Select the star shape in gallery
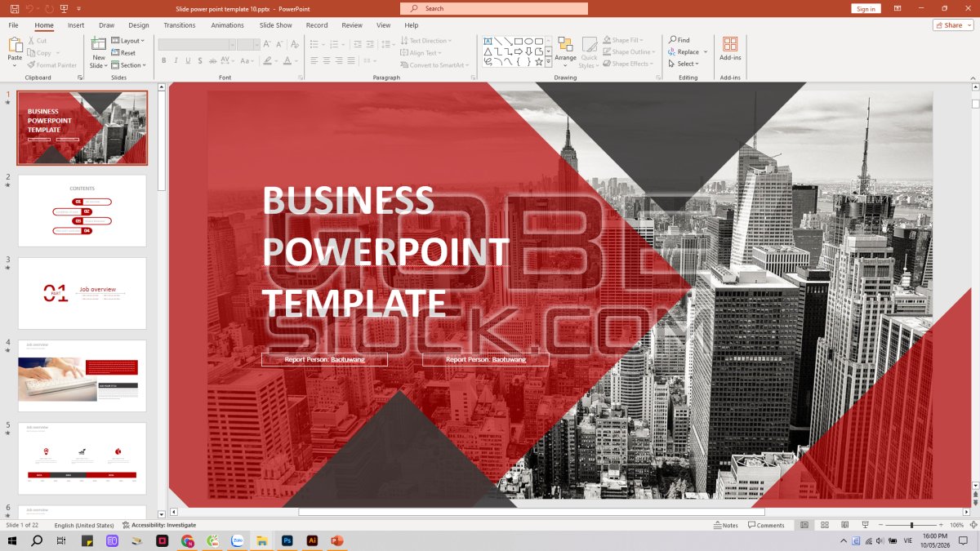 [539, 62]
